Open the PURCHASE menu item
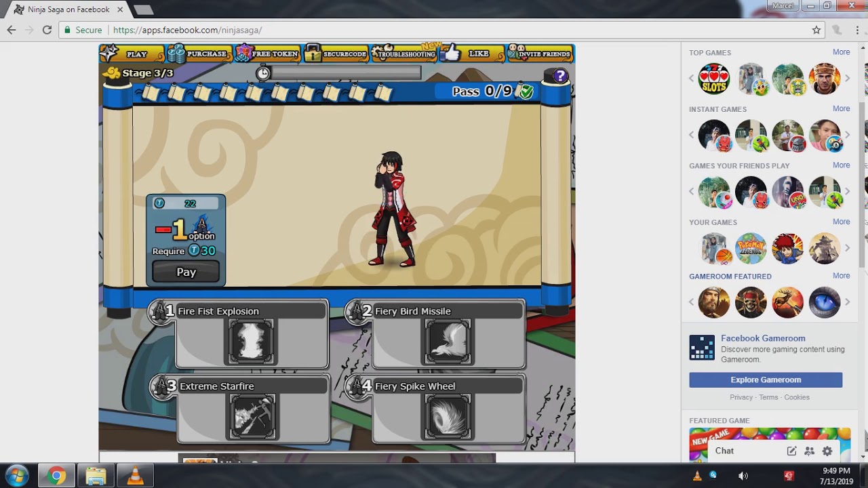 tap(199, 54)
